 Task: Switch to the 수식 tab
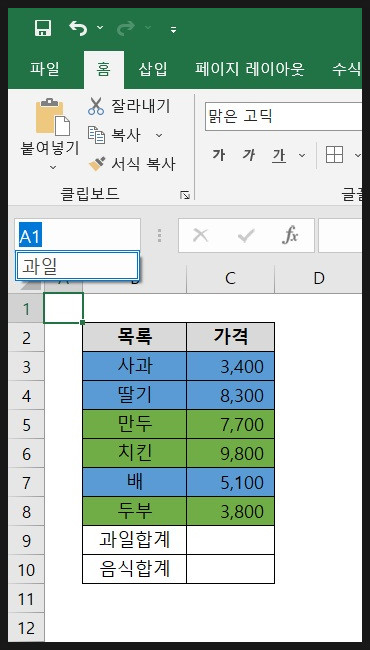pos(346,69)
